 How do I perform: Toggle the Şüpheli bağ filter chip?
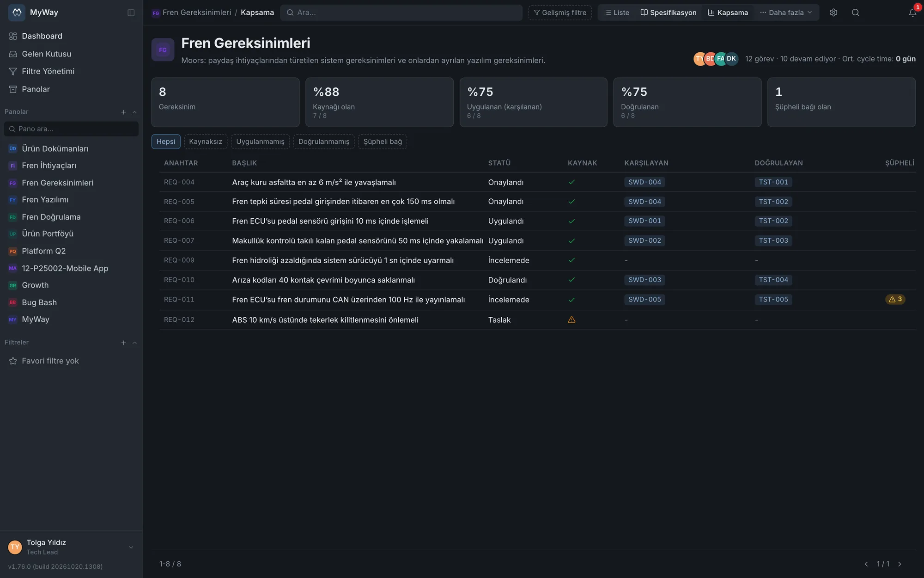[383, 141]
